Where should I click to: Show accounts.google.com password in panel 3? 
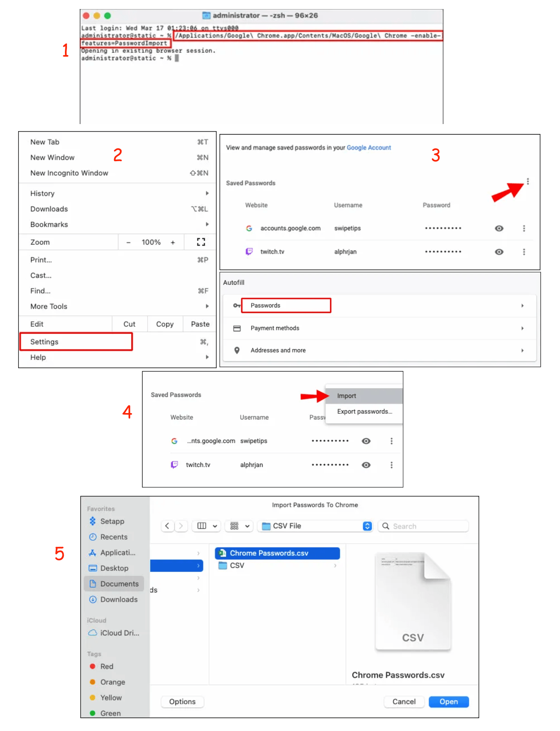[x=499, y=228]
